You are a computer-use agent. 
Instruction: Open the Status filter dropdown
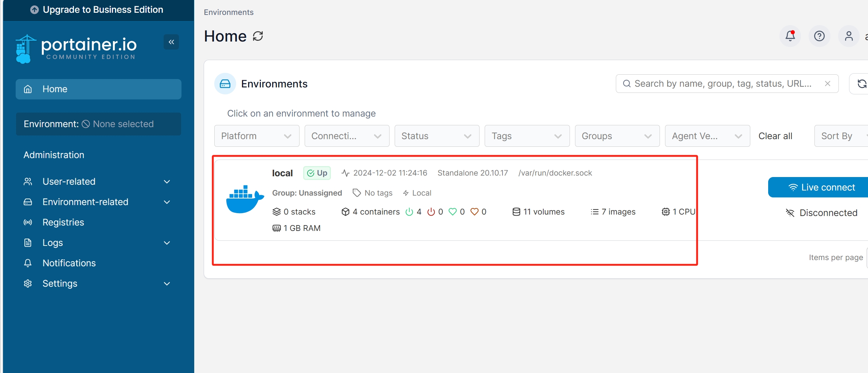click(437, 136)
